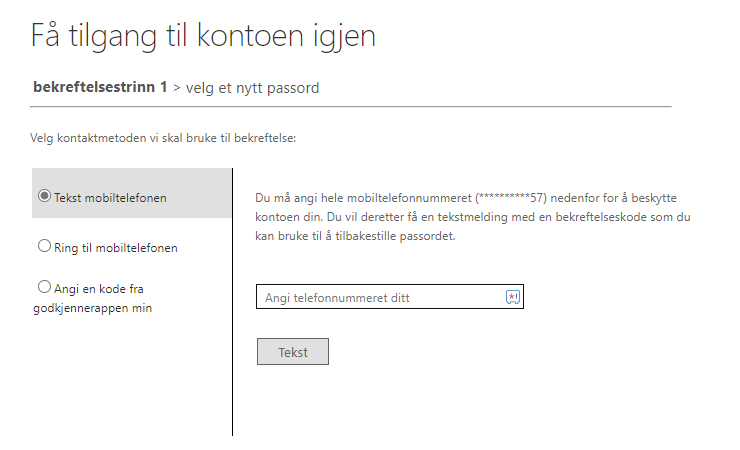
Task: Click the "godkjennerappen min" label text
Action: click(92, 308)
